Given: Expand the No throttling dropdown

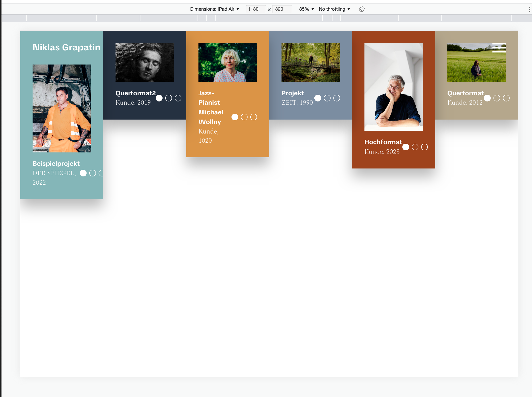Looking at the screenshot, I should pyautogui.click(x=334, y=9).
